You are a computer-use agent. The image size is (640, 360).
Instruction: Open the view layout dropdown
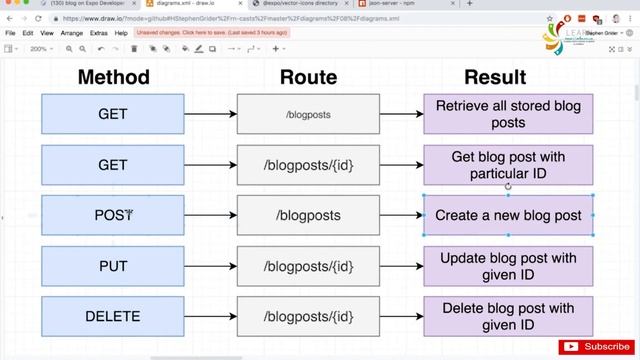(11, 49)
